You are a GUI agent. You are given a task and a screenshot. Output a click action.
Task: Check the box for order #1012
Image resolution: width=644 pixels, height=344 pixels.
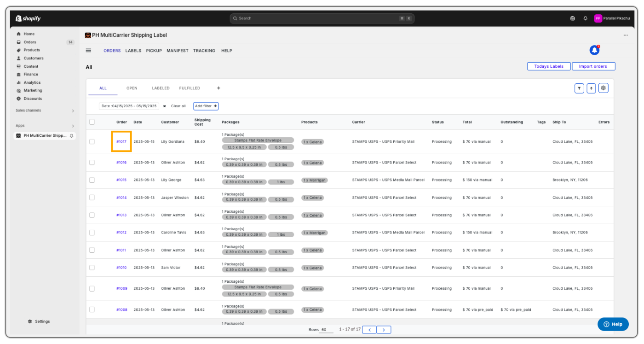point(92,233)
